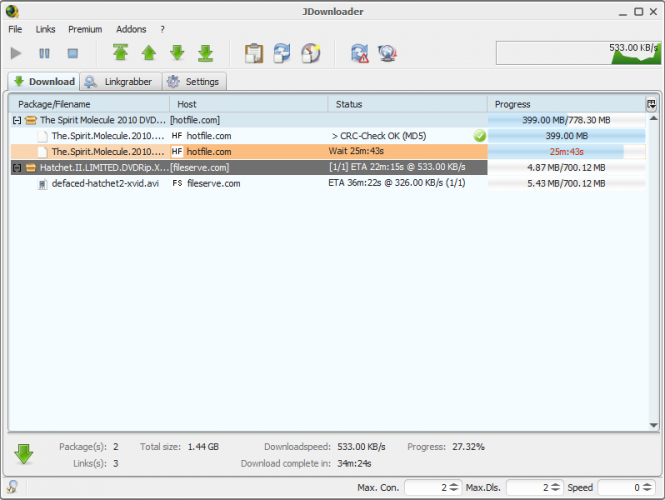
Task: Pause downloads using the pause icon
Action: 44,53
